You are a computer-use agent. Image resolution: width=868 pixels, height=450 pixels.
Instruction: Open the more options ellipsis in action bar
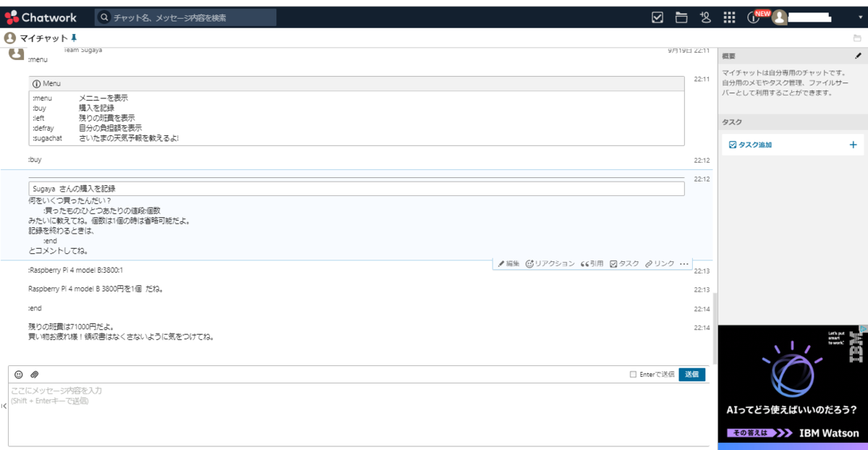[x=684, y=264]
